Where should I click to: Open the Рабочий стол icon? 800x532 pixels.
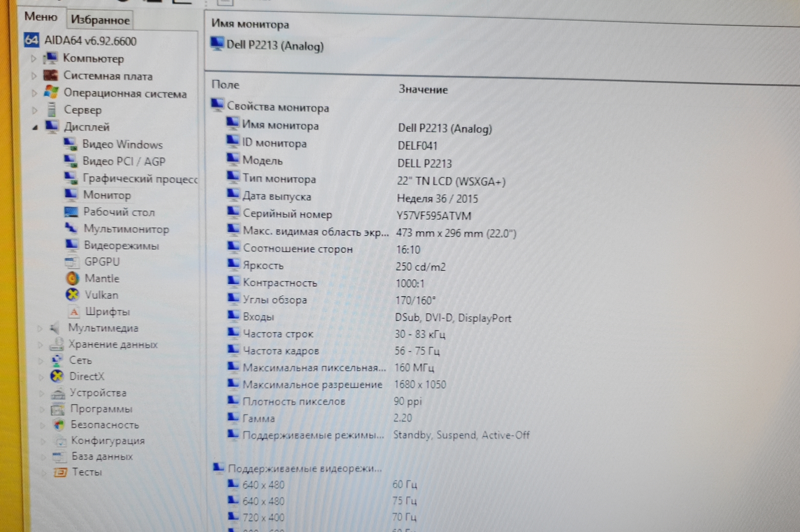[x=71, y=211]
